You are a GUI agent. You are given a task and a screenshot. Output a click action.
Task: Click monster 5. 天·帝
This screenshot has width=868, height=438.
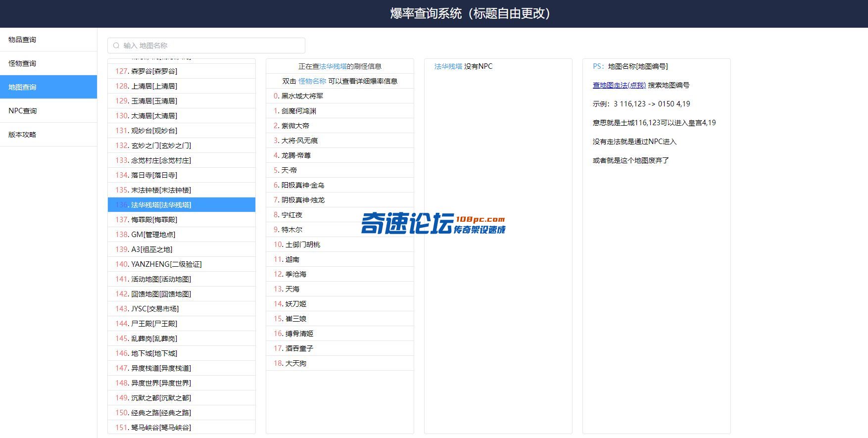[340, 170]
